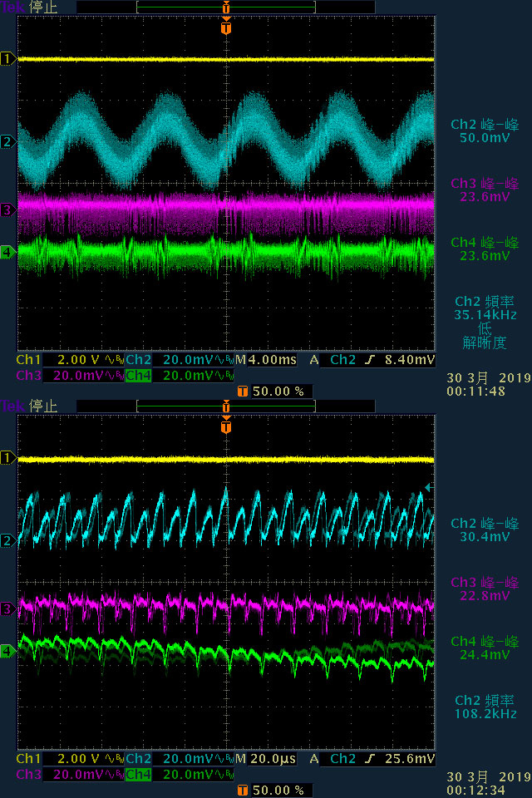
Task: Click the Tek logo in the lower capture
Action: [x=12, y=406]
